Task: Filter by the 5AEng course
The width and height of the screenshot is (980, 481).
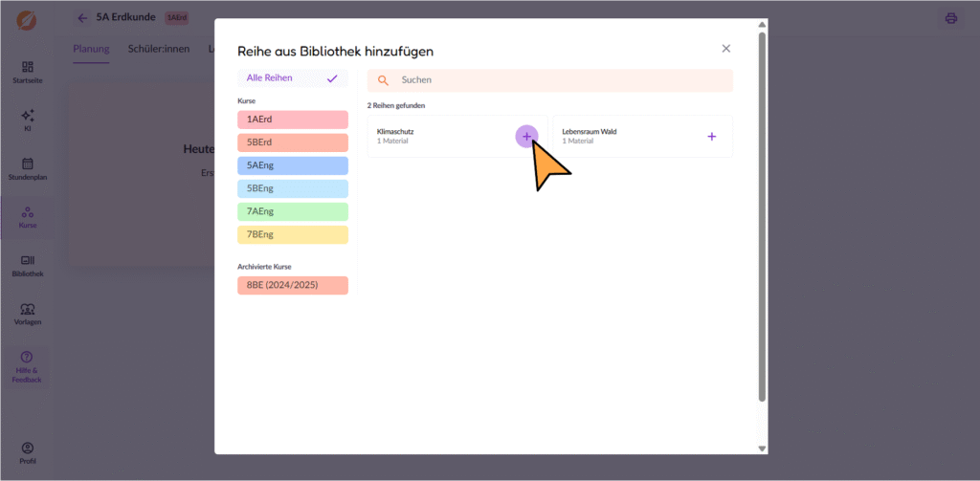Action: pos(292,165)
